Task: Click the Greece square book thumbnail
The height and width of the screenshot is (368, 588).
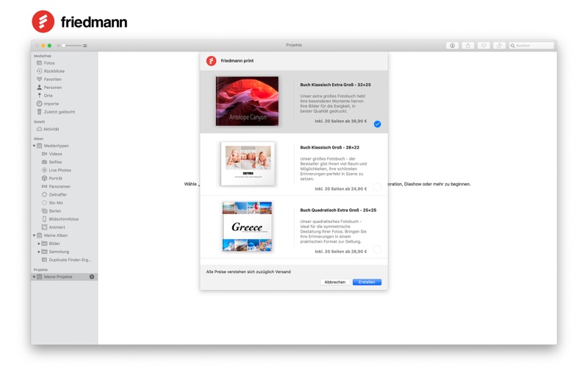Action: coord(247,227)
